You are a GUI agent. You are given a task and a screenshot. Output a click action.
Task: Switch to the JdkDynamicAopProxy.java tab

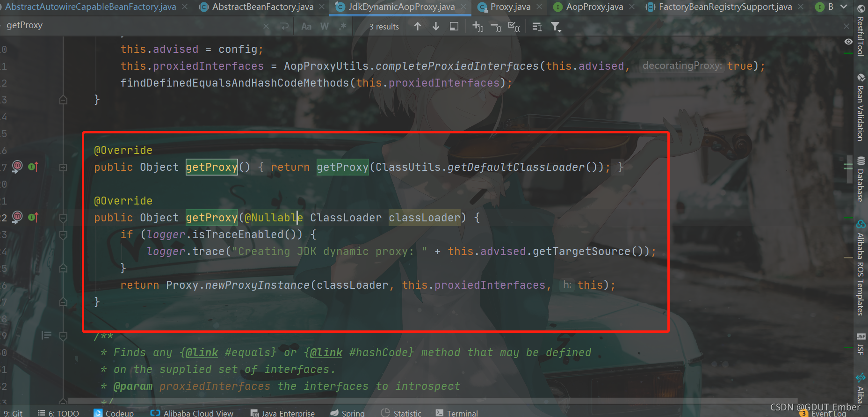click(x=401, y=7)
